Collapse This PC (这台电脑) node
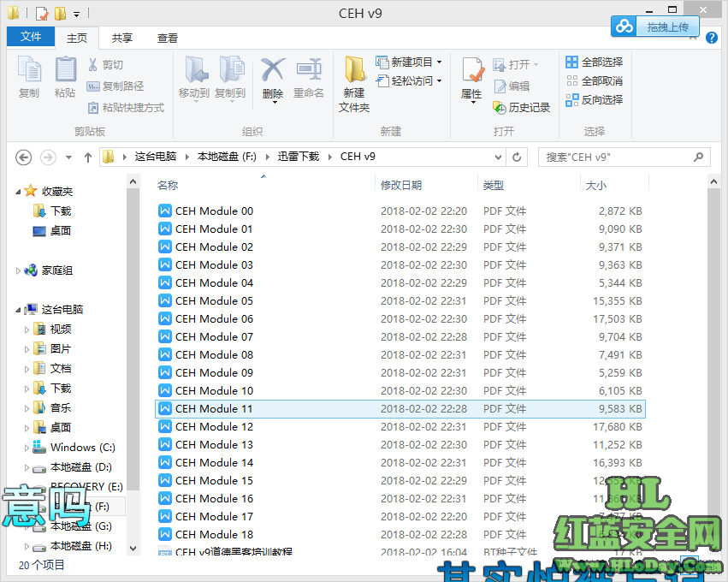This screenshot has width=728, height=582. pyautogui.click(x=18, y=310)
